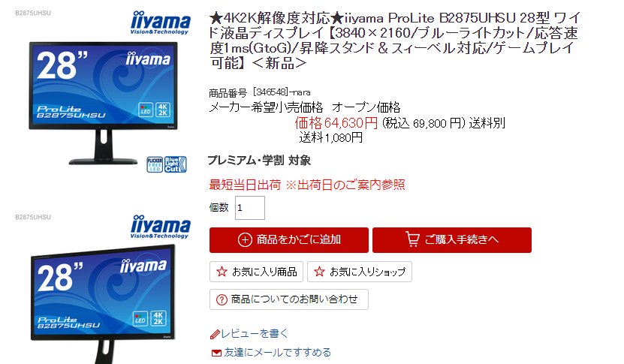Add item to お気に入り商品 favorites
624x364 pixels.
pyautogui.click(x=256, y=272)
